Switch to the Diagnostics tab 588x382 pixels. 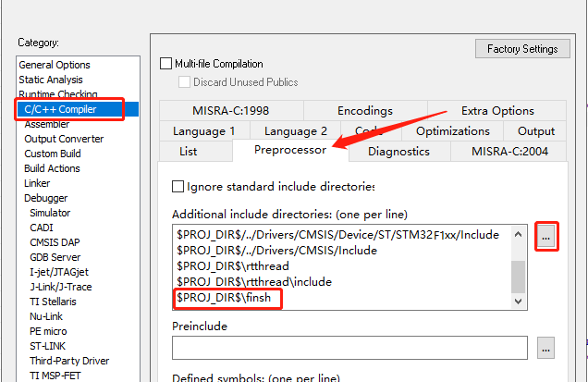tap(398, 151)
